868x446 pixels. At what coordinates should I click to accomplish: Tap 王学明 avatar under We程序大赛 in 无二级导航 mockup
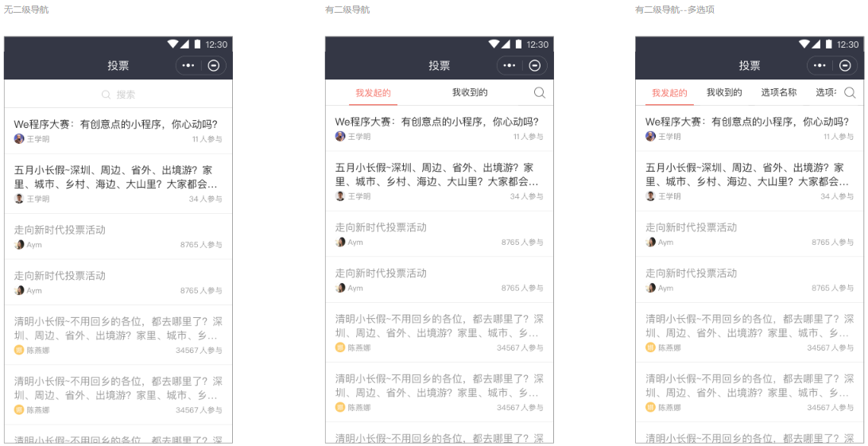click(19, 139)
